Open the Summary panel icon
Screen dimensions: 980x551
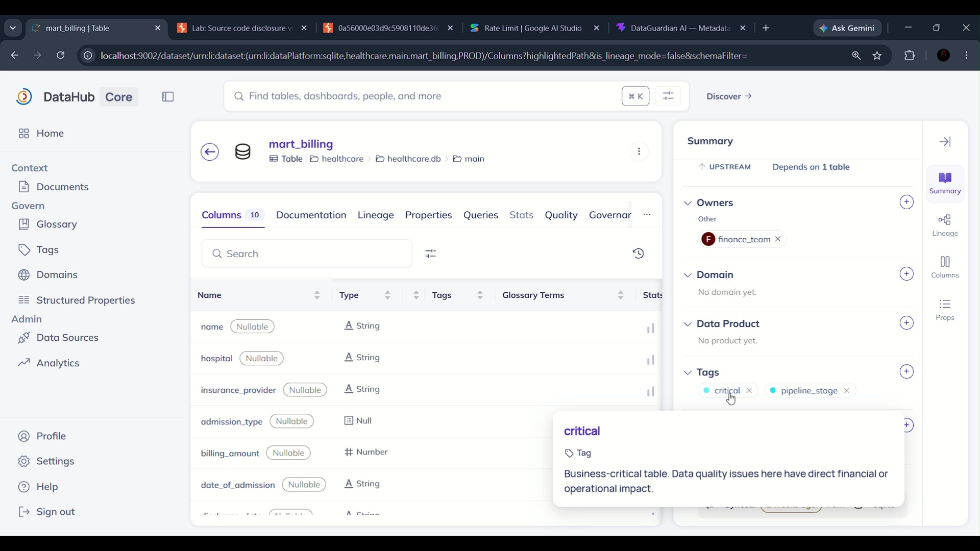[945, 184]
